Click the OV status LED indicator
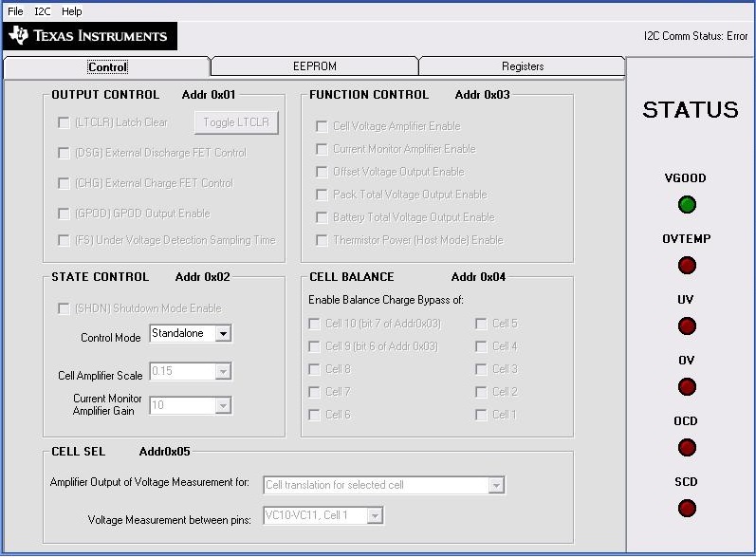 click(687, 386)
